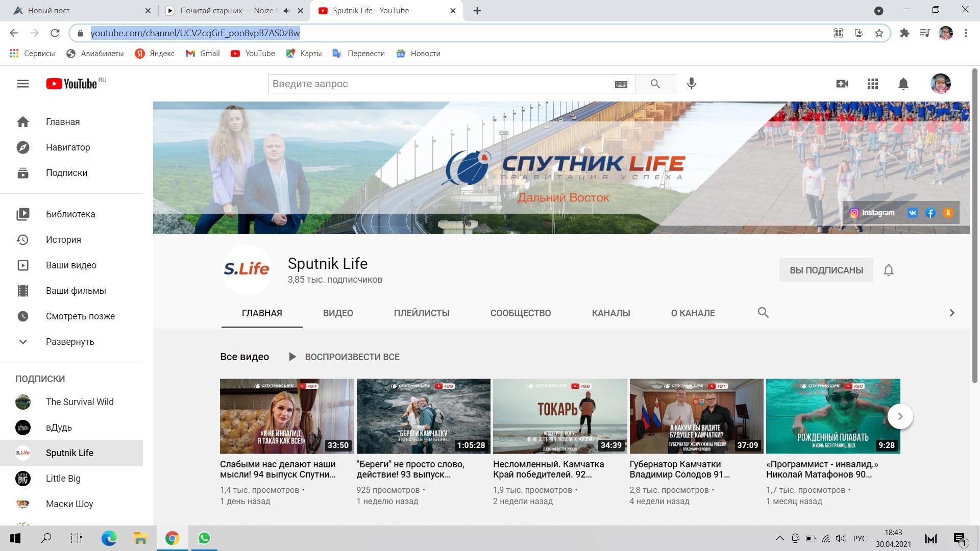Open the О КАНАЛЕ tab
The image size is (980, 551).
coord(692,313)
